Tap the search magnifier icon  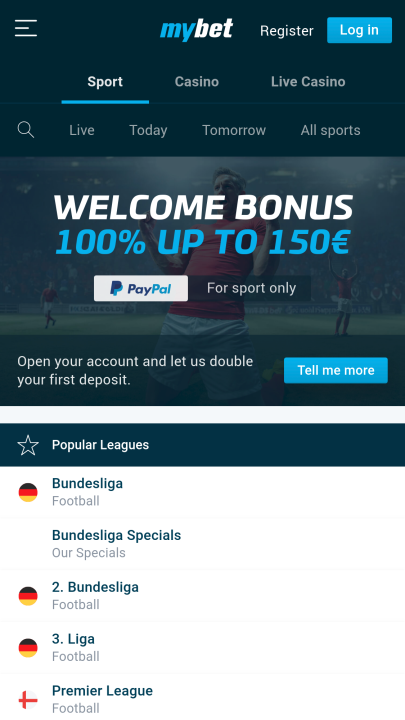click(26, 130)
